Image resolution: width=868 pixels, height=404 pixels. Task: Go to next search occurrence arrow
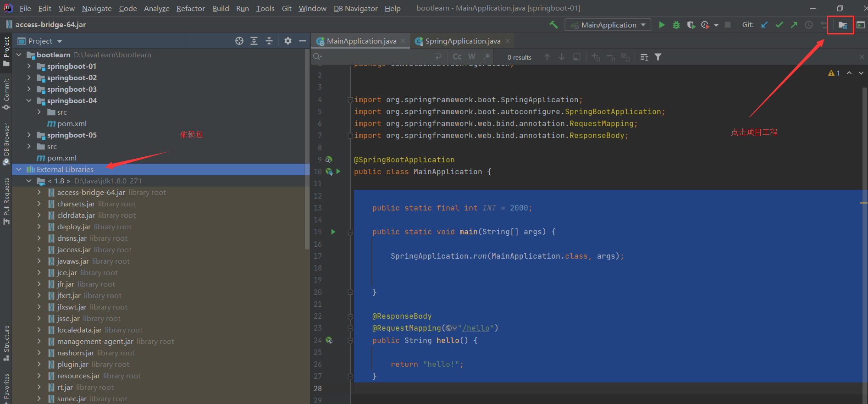pyautogui.click(x=562, y=57)
